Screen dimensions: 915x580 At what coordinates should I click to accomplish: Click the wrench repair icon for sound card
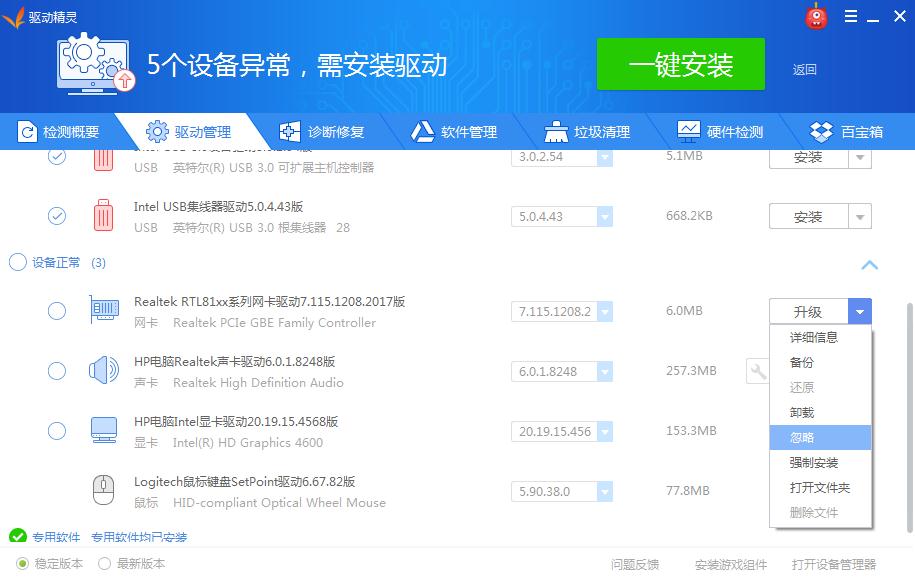(x=757, y=371)
